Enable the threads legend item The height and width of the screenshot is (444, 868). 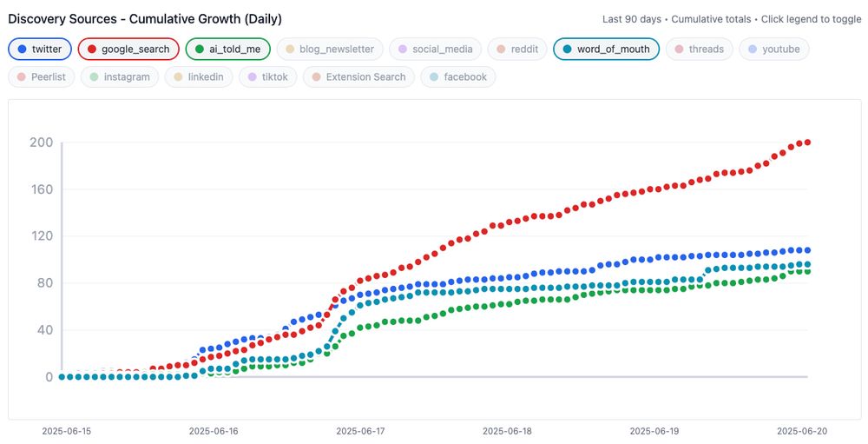coord(699,50)
